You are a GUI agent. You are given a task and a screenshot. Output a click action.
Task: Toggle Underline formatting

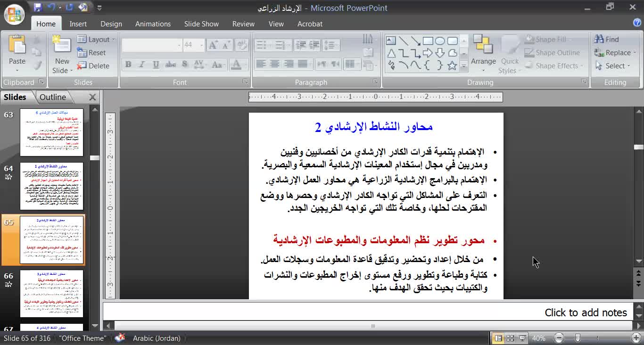(156, 65)
